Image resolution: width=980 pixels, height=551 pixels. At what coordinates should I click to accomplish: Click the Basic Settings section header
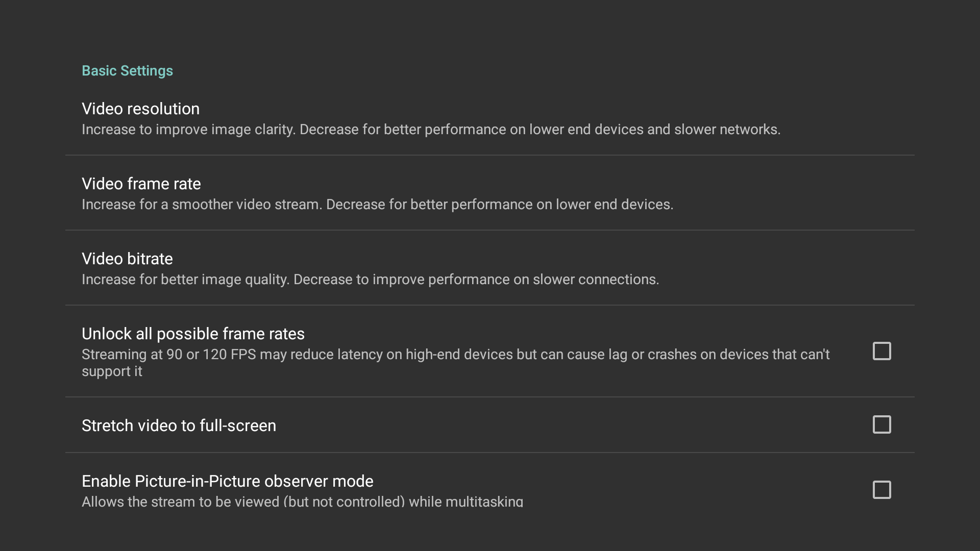128,70
